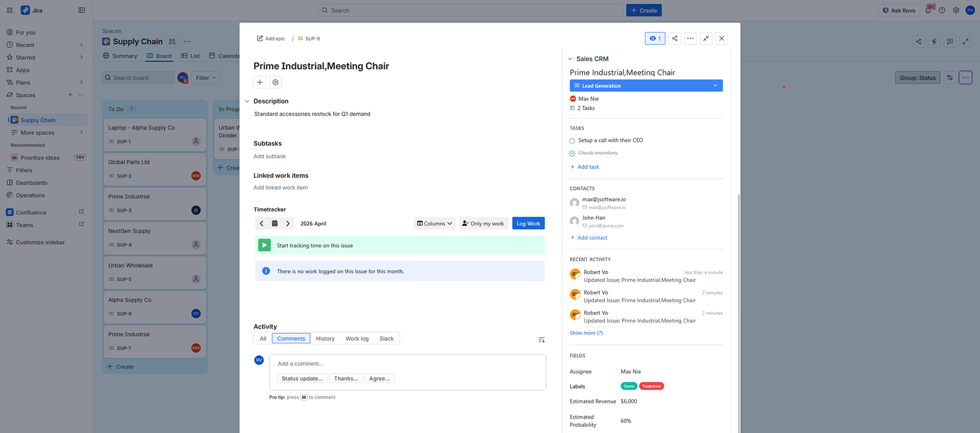The width and height of the screenshot is (980, 433).
Task: Click the share icon in issue header
Action: [x=674, y=39]
